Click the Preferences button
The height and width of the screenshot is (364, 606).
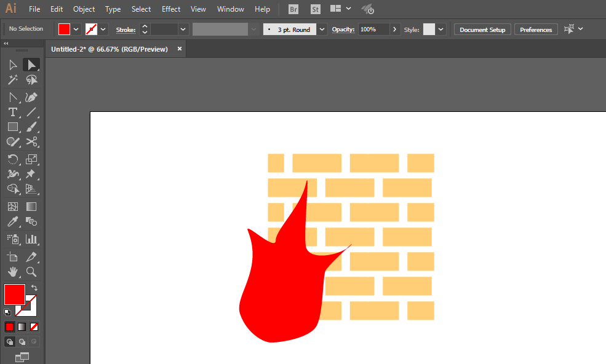536,30
